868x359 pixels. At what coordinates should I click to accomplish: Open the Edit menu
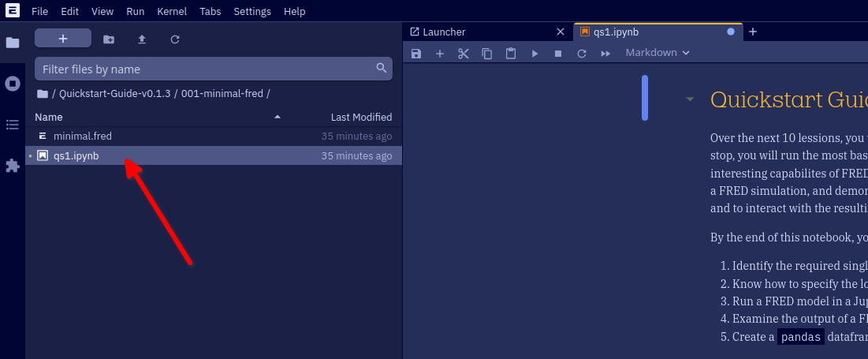pos(69,11)
